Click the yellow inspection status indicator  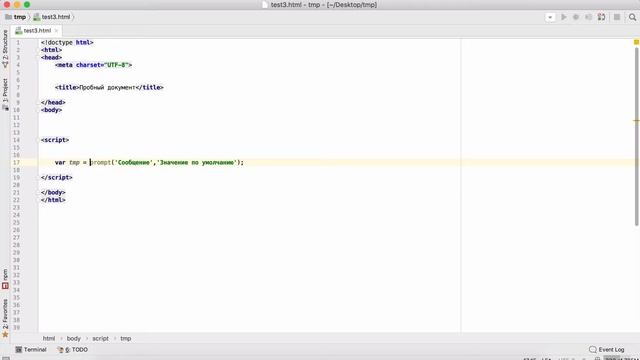tap(636, 42)
